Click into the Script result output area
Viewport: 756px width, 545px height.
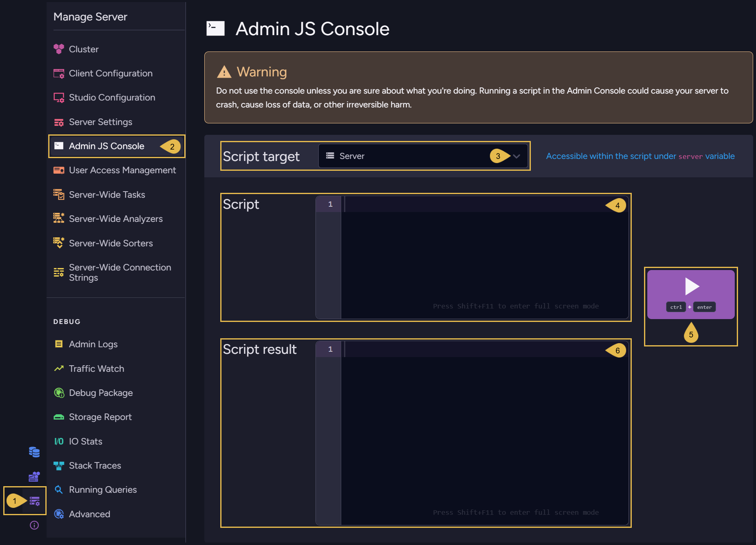tap(485, 433)
